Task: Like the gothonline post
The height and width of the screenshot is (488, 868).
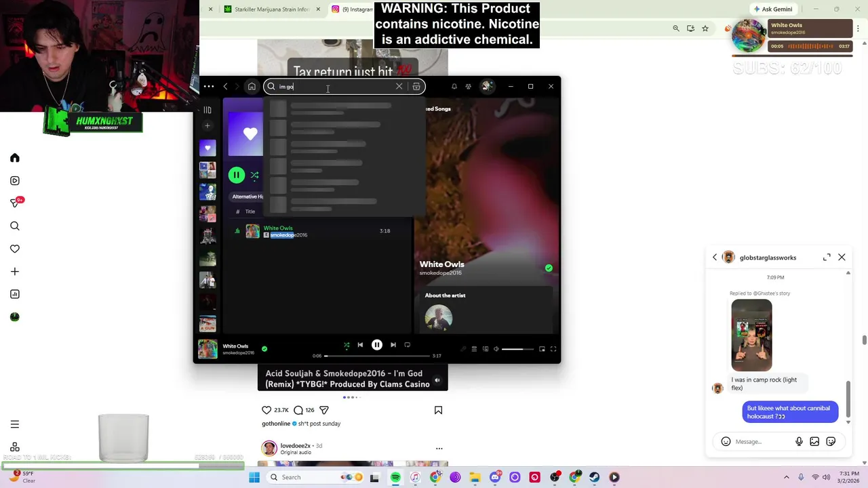Action: 267,410
